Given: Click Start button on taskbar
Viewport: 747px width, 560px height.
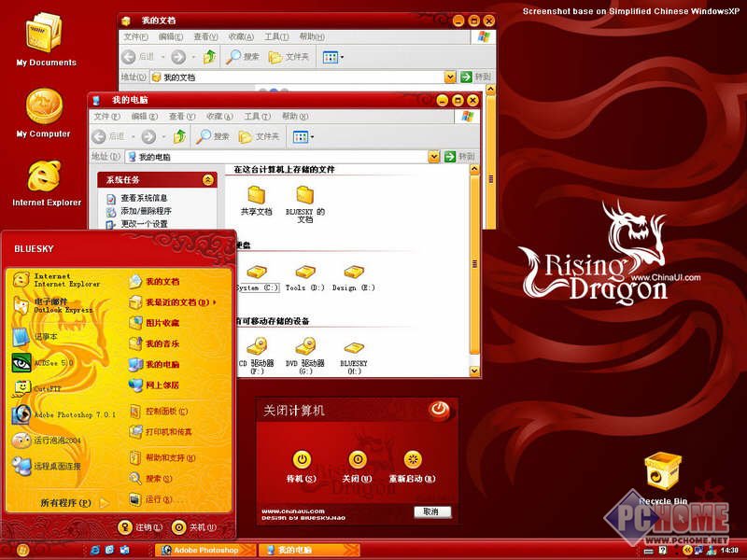Looking at the screenshot, I should click(22, 551).
